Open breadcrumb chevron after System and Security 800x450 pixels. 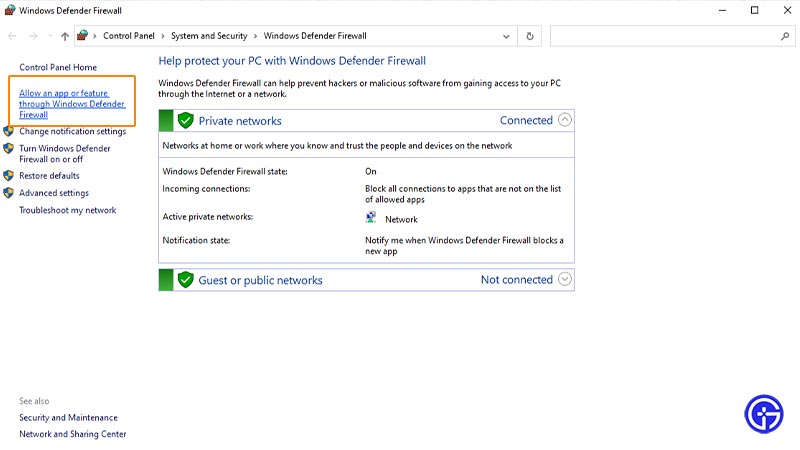tap(255, 36)
